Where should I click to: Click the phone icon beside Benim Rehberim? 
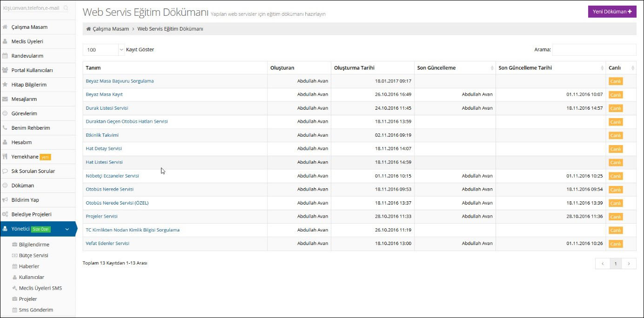tap(5, 128)
